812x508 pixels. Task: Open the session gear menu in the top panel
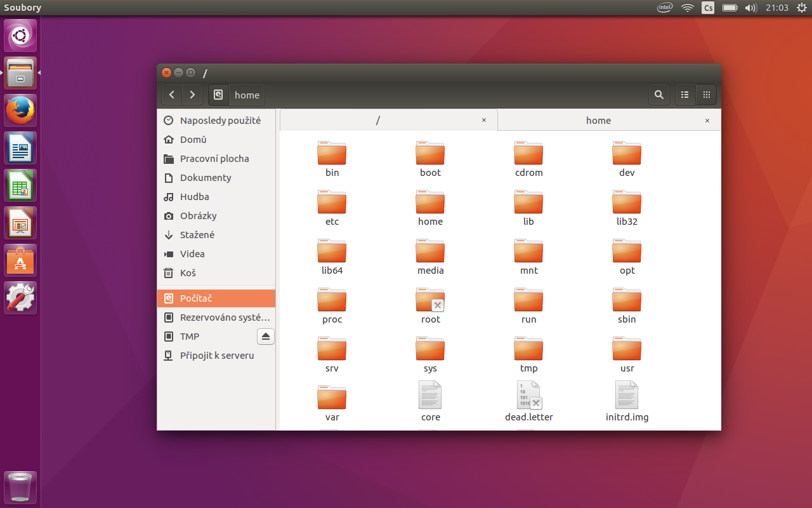point(801,8)
